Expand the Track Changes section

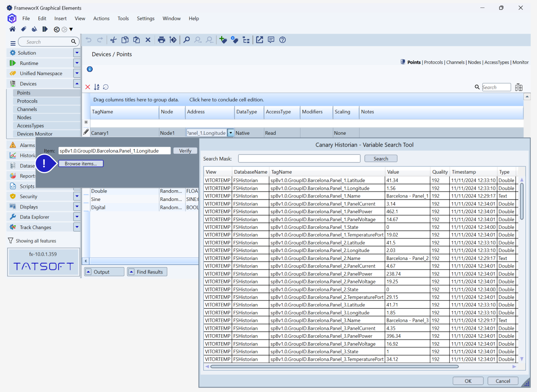click(x=77, y=227)
